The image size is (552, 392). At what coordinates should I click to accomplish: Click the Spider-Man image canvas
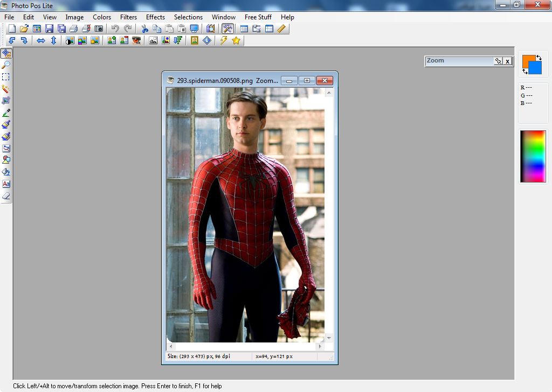(x=245, y=215)
